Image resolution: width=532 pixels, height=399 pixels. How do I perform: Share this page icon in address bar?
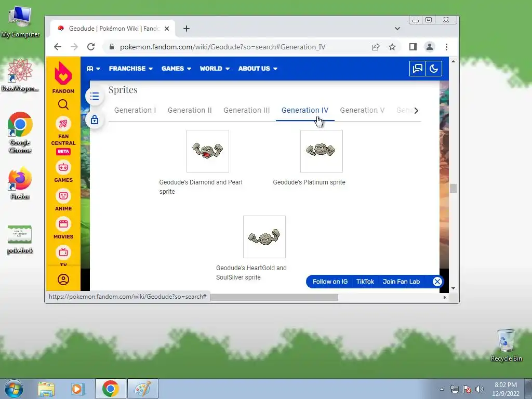(376, 47)
